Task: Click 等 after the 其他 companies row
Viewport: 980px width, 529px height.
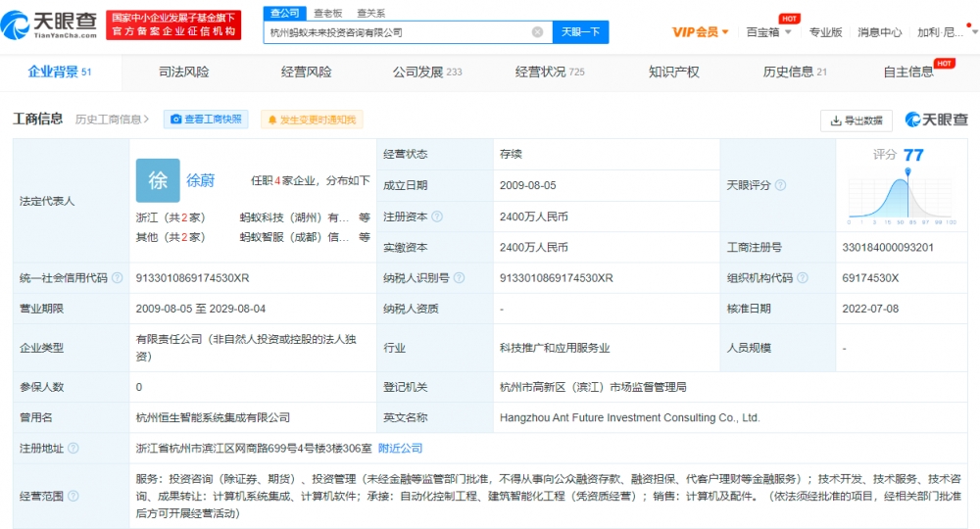Action: tap(365, 237)
